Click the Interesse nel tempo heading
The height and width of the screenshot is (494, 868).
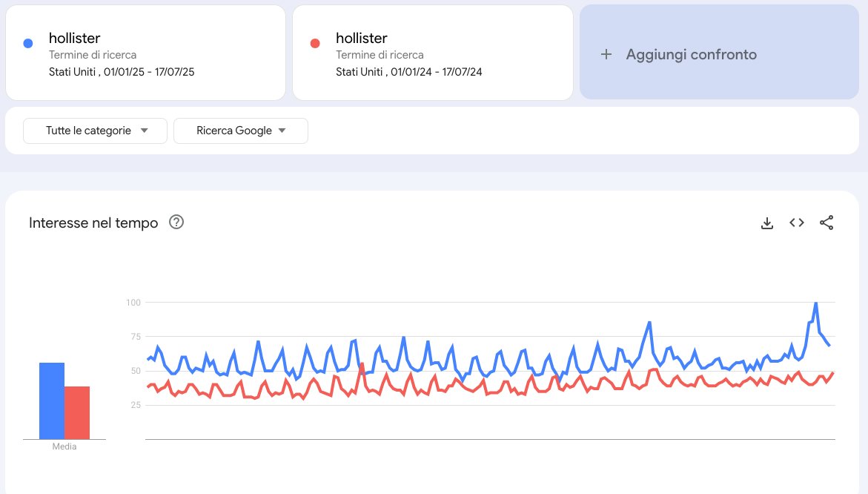(x=93, y=223)
